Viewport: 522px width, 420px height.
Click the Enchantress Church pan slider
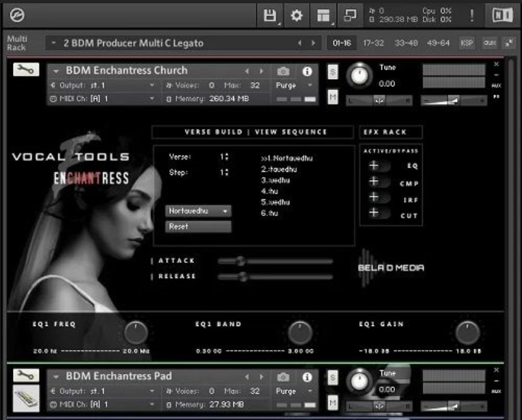(379, 100)
